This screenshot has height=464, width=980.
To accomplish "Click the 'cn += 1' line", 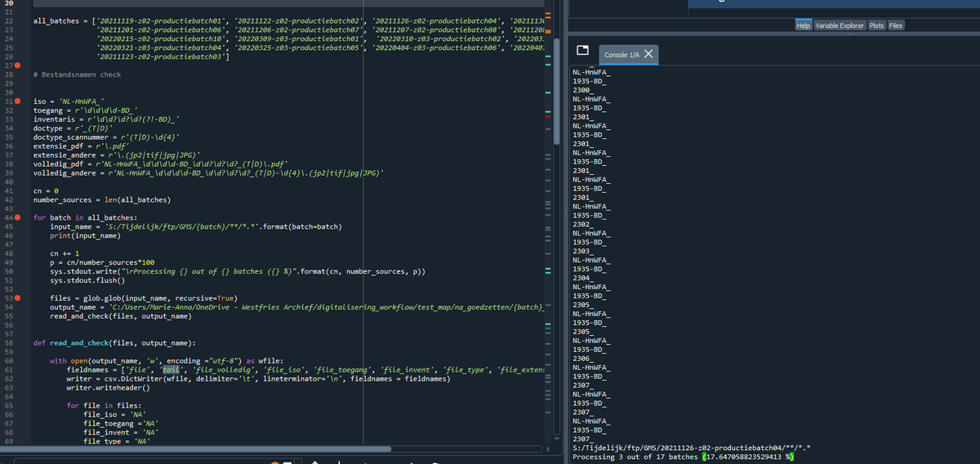I will click(x=63, y=253).
